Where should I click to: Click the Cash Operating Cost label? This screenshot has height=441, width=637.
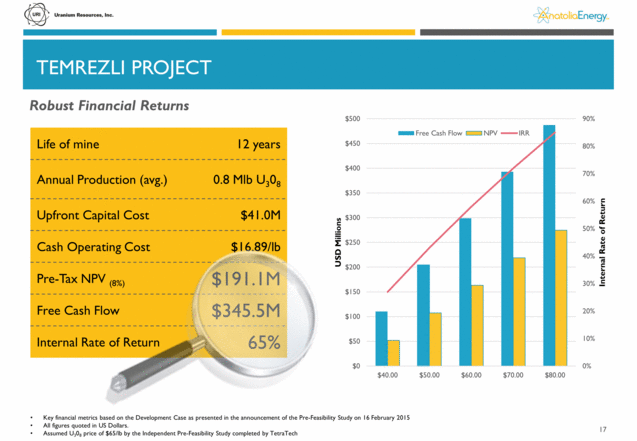point(93,247)
